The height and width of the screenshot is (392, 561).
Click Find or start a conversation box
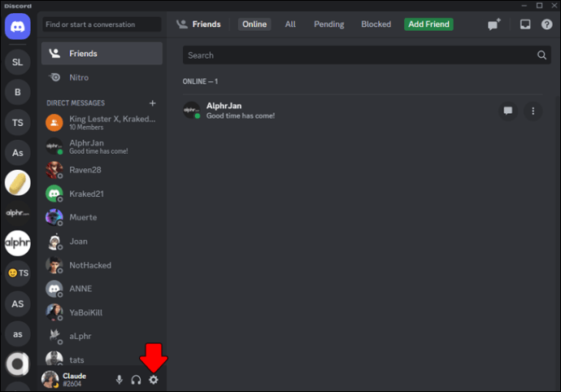(102, 24)
